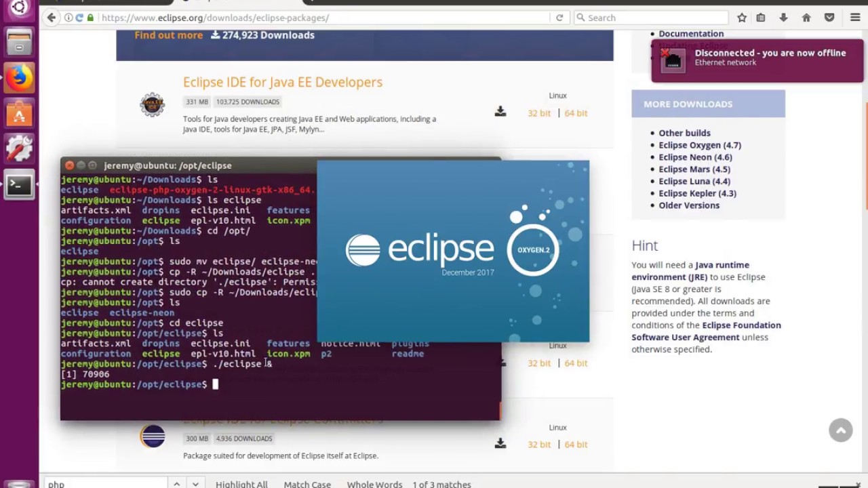
Task: Open Eclipse IDE for Java EE Developers title
Action: click(x=283, y=82)
